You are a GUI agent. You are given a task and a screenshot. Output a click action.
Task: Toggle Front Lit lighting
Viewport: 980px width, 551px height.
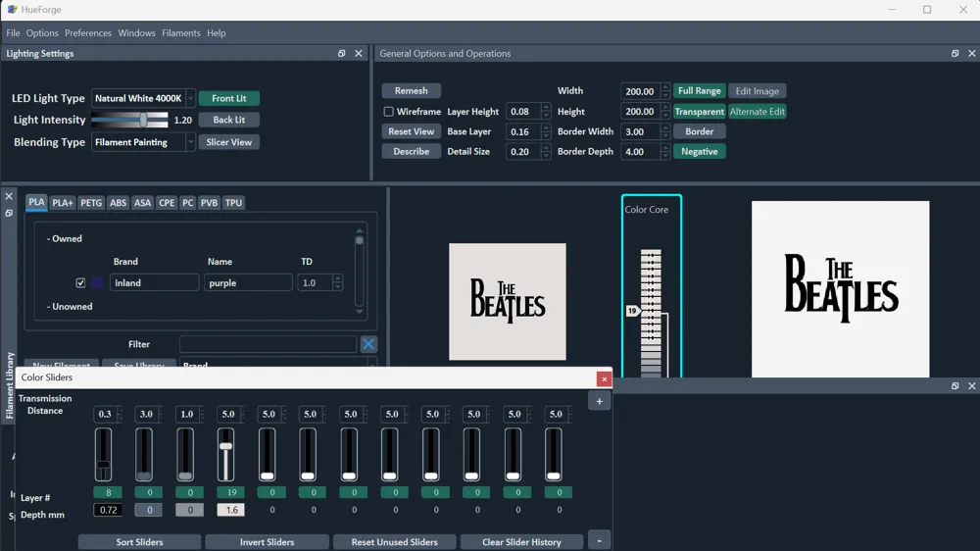pyautogui.click(x=228, y=98)
